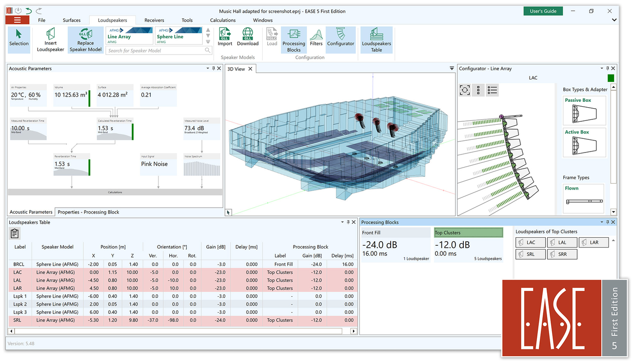Open the Processing Blocks tool

(x=294, y=39)
